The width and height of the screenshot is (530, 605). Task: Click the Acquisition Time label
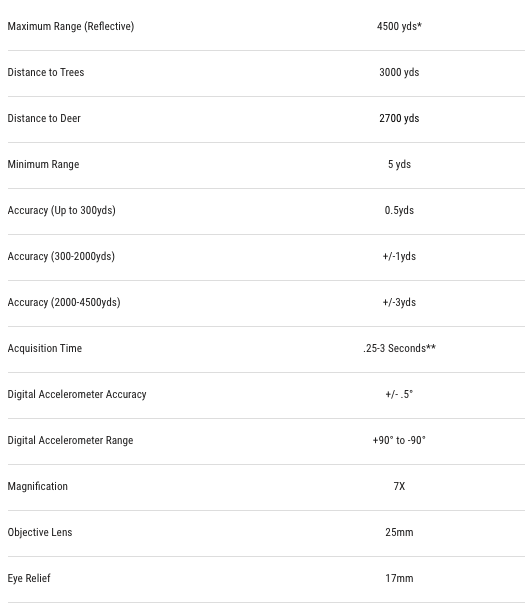45,348
